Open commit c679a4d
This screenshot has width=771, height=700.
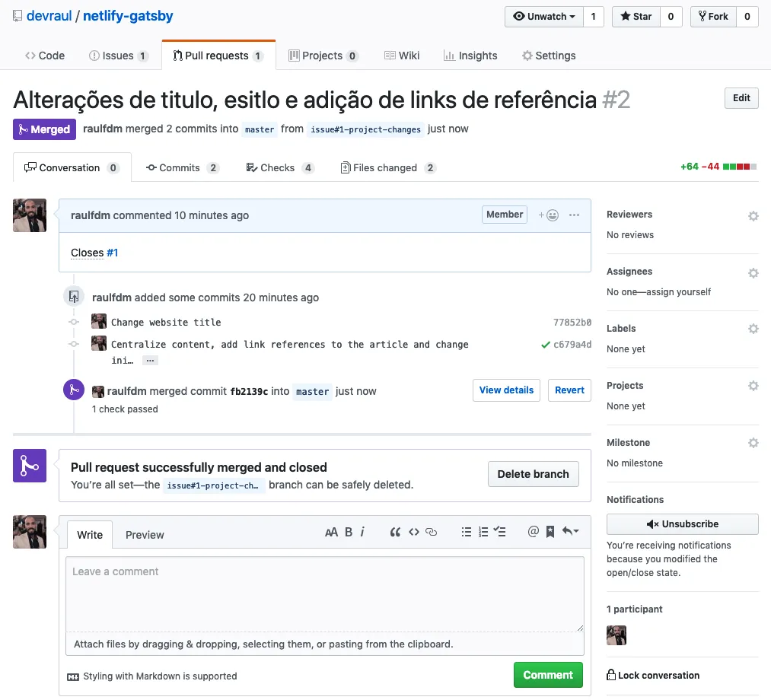click(572, 345)
